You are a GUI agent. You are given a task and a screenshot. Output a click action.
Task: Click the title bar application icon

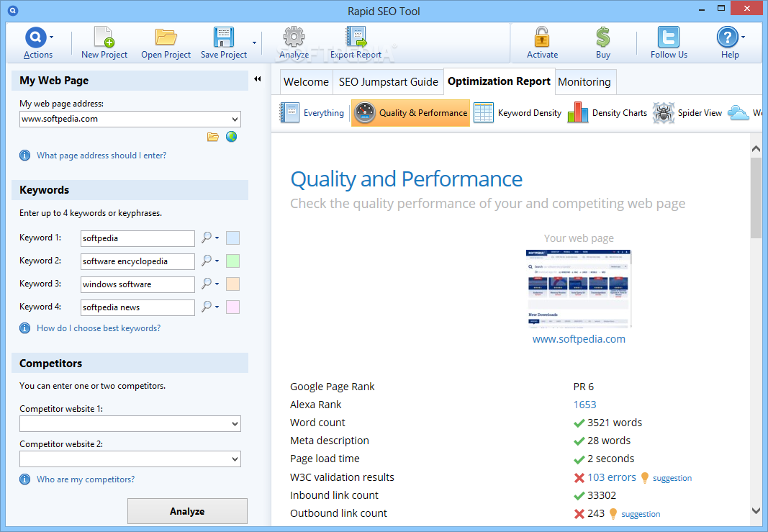pyautogui.click(x=13, y=10)
